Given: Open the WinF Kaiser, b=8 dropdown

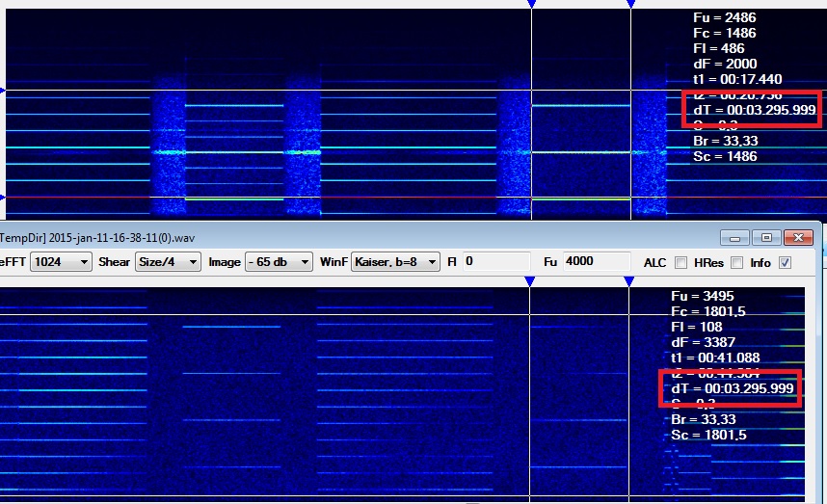Looking at the screenshot, I should pos(395,261).
